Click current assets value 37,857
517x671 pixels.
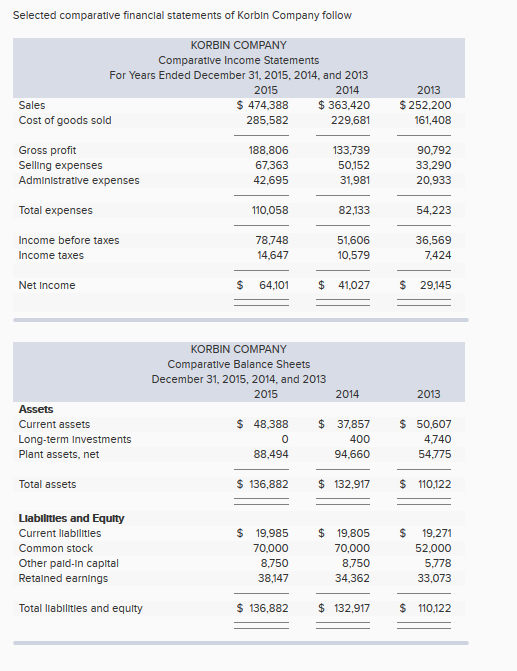354,424
